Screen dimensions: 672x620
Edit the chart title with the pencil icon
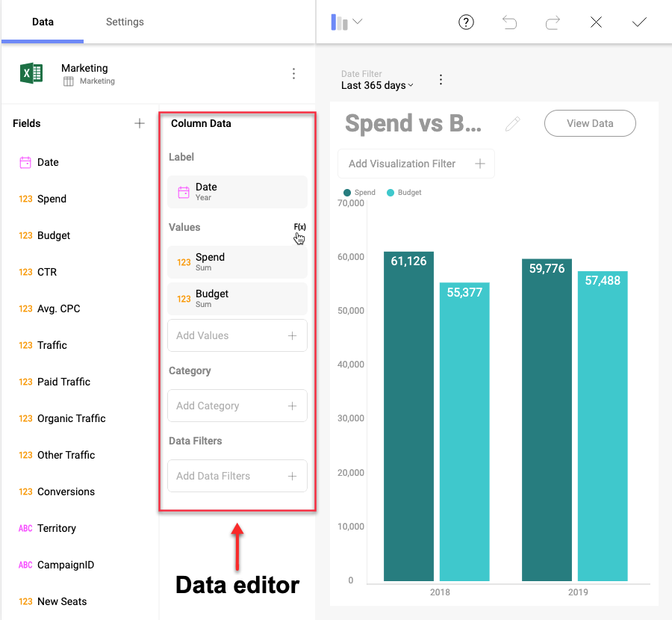point(514,123)
